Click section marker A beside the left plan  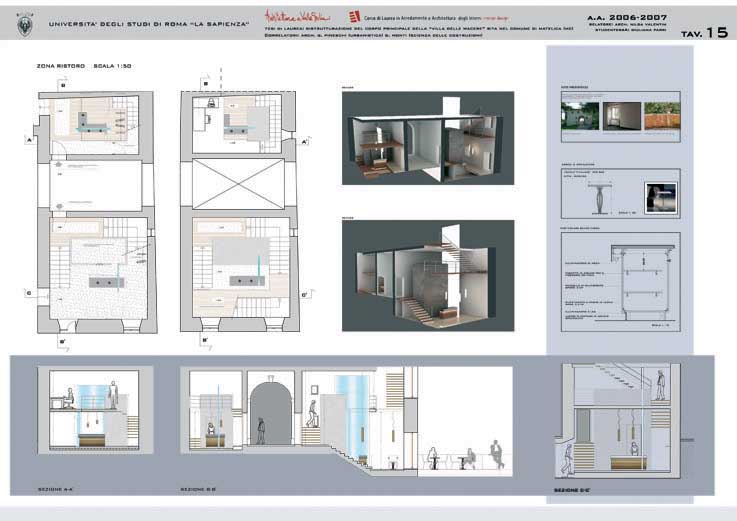[x=30, y=140]
